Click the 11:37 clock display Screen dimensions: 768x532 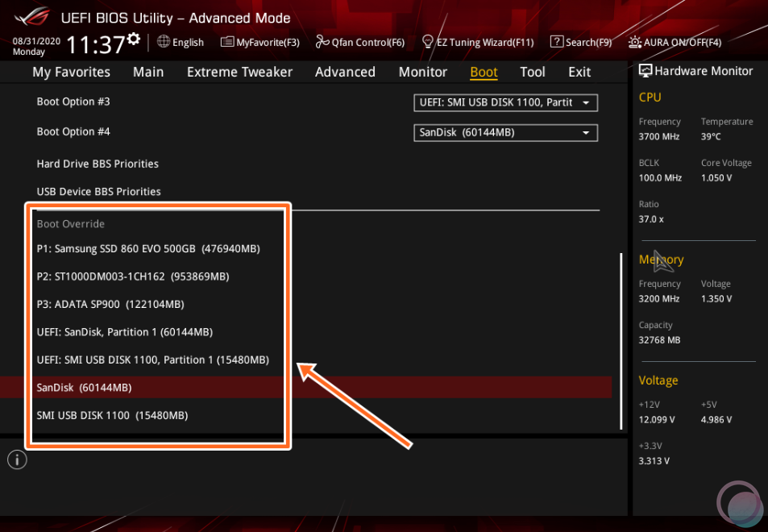(x=96, y=44)
